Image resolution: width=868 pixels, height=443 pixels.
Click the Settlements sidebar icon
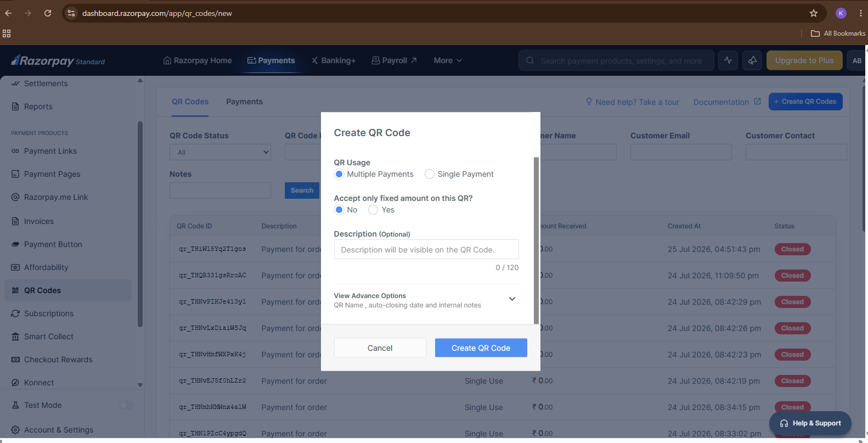tap(15, 83)
